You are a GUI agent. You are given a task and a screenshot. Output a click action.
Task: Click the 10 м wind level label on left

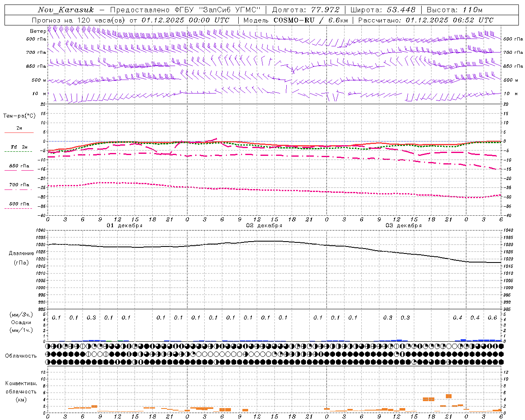tap(39, 94)
